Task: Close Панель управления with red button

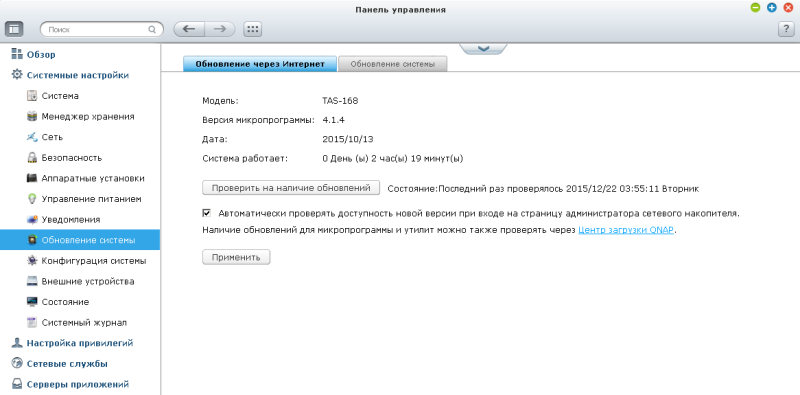Action: click(x=788, y=8)
